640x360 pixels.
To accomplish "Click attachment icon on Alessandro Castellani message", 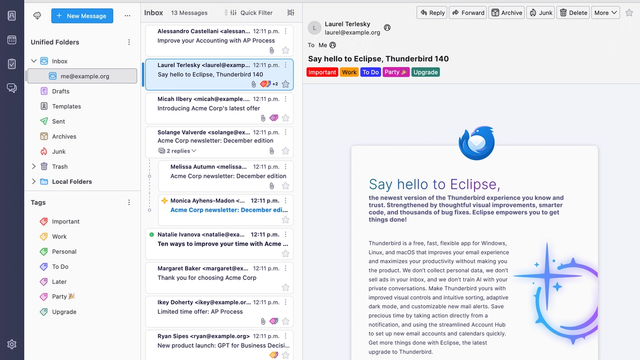I will pos(271,50).
